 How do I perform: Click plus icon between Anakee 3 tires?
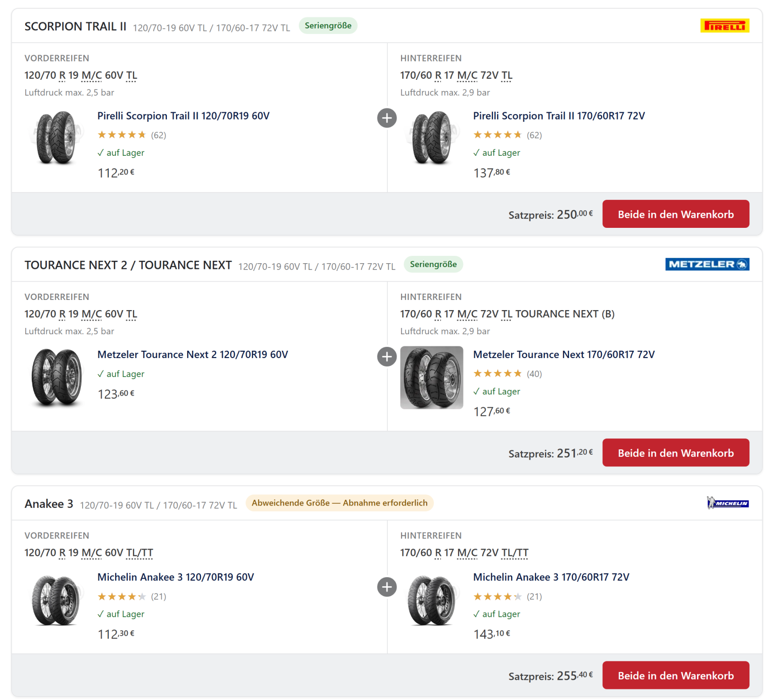387,587
